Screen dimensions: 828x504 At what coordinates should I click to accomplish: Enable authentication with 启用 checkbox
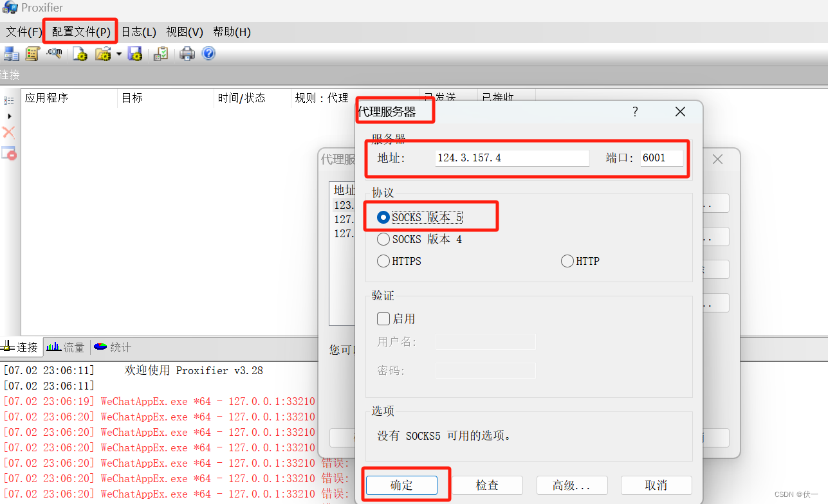point(396,319)
